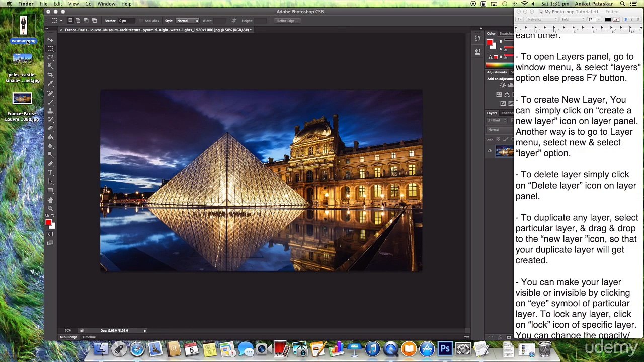Open the View menu
Screen dimensions: 644x362
[x=73, y=4]
